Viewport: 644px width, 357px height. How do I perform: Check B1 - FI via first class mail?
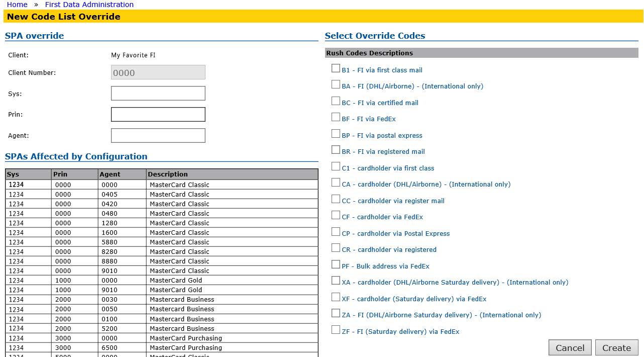click(x=336, y=68)
